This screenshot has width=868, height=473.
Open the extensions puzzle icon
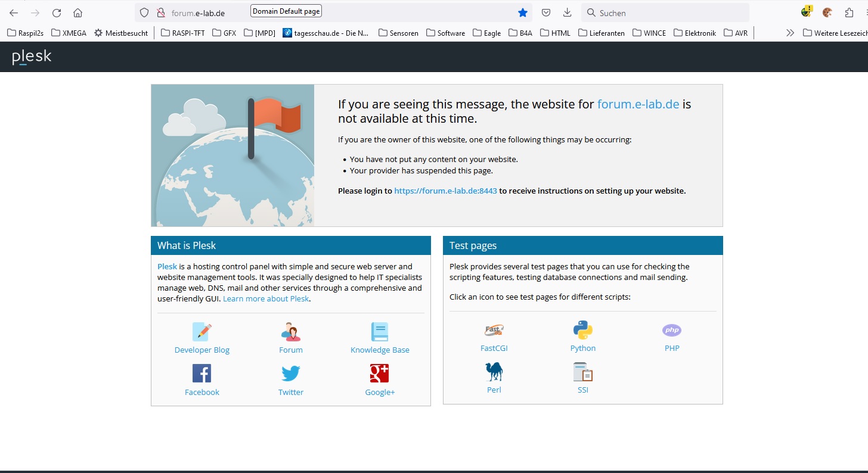(849, 13)
